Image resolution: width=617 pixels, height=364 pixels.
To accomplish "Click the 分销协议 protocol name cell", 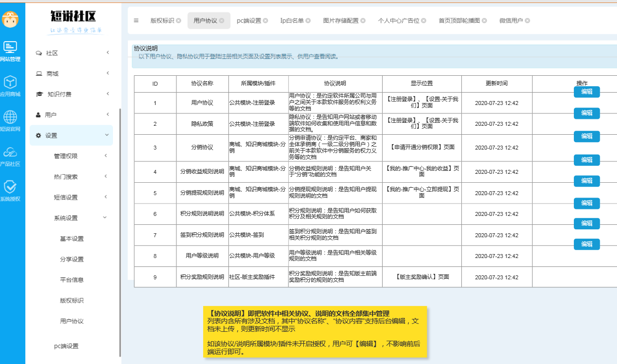I will click(202, 148).
